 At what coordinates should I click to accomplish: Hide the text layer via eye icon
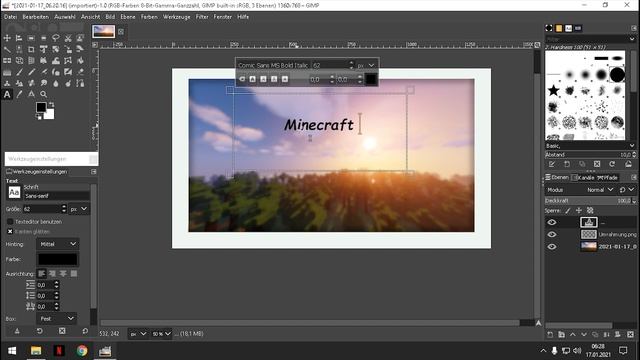[552, 222]
